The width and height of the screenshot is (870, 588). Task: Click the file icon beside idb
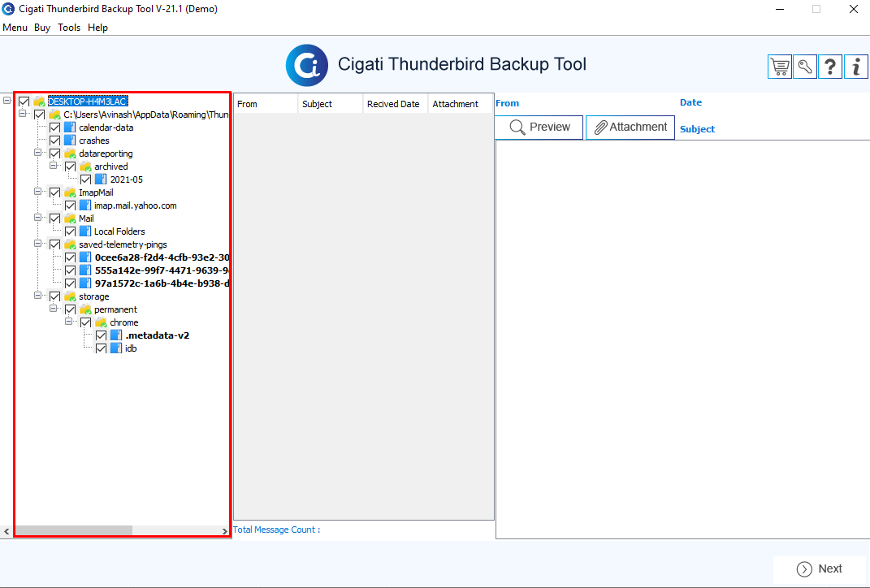(x=116, y=348)
